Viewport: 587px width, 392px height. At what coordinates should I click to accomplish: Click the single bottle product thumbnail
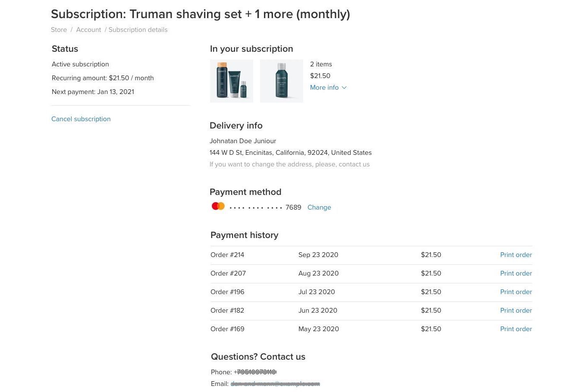click(281, 81)
